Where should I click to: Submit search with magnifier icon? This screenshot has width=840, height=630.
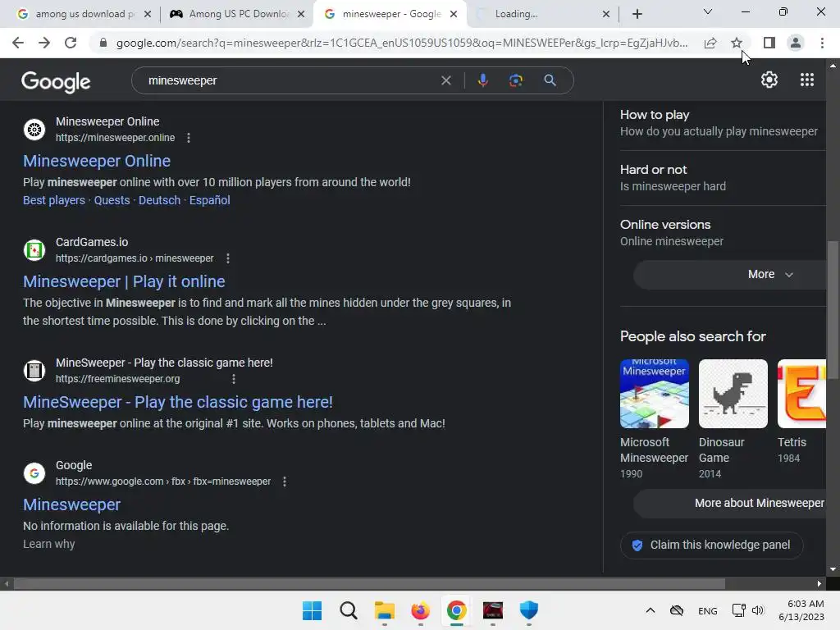pos(550,80)
